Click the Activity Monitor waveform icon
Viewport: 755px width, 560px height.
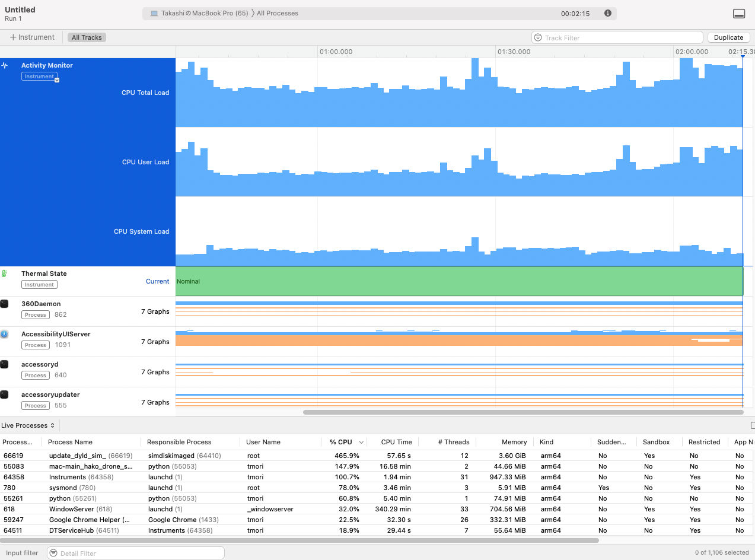[5, 66]
